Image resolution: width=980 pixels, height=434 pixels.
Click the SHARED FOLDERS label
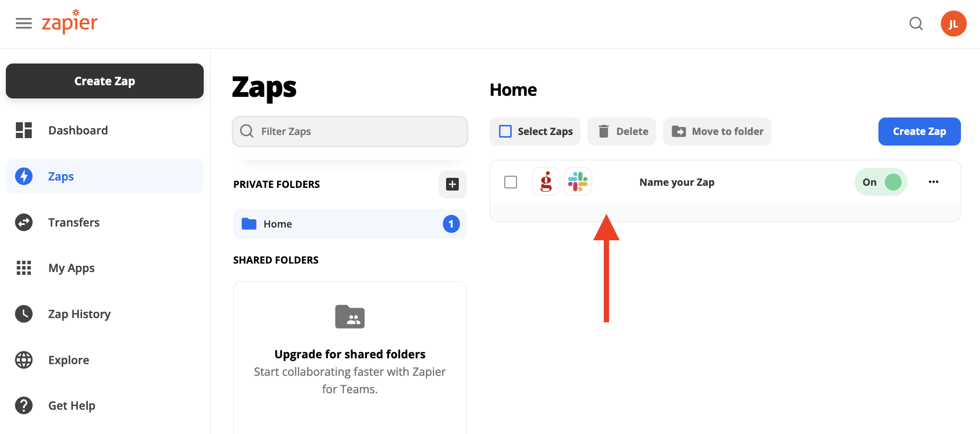276,260
